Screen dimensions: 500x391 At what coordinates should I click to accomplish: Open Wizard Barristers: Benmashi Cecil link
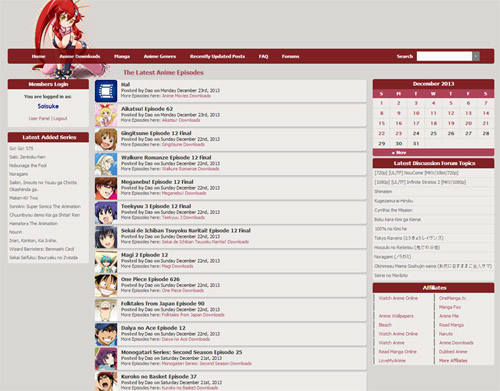42,249
